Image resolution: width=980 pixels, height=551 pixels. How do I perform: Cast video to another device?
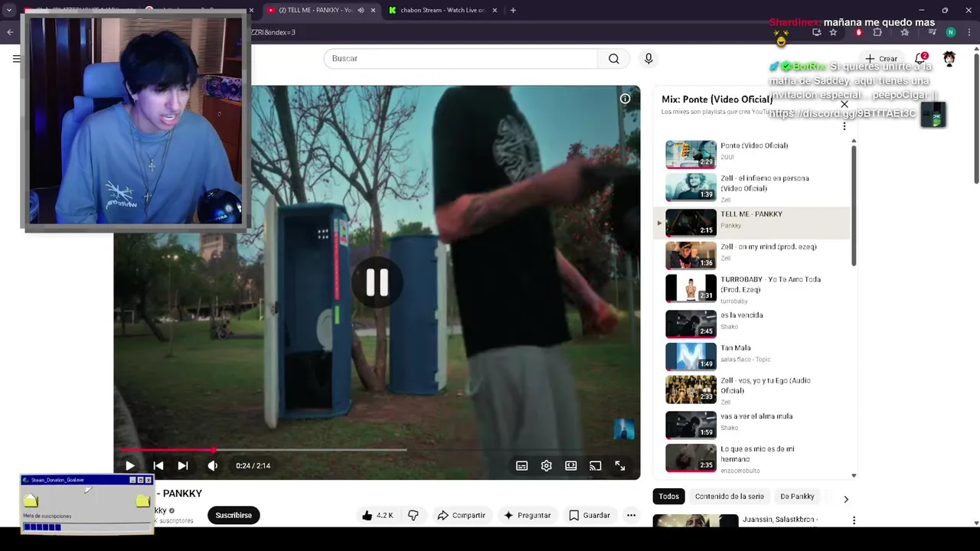click(596, 465)
